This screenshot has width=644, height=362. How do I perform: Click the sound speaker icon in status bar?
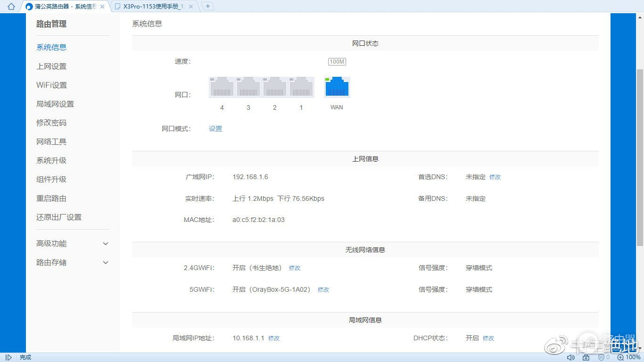point(570,357)
